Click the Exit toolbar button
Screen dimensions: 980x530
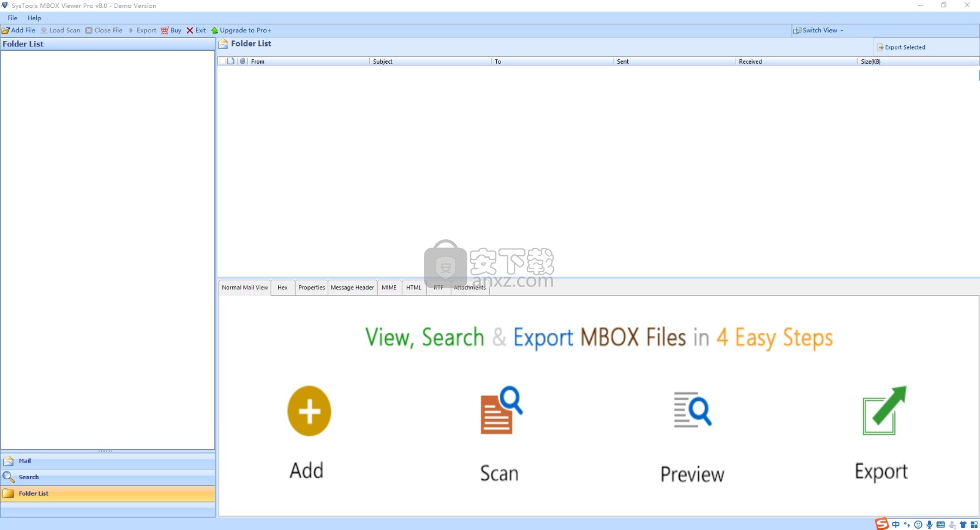tap(196, 30)
